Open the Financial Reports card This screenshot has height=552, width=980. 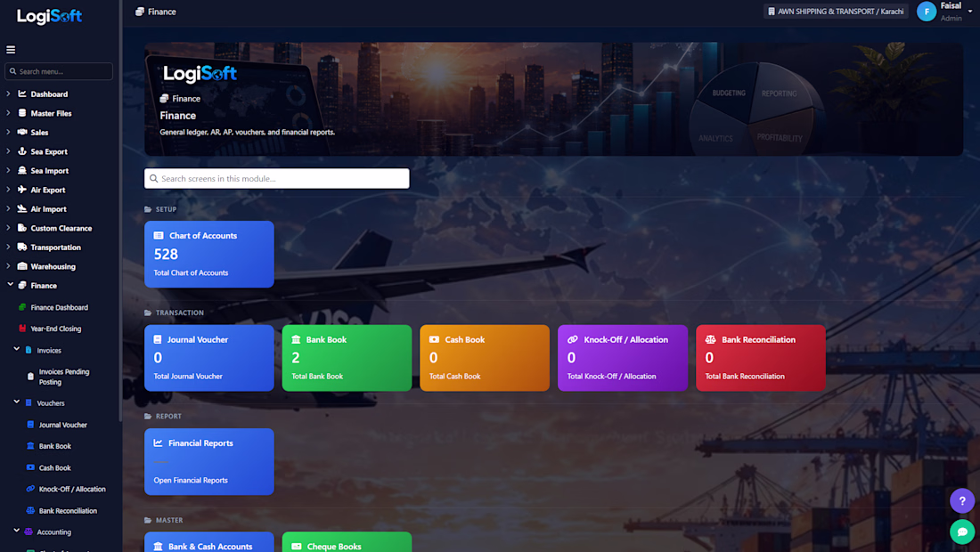[x=209, y=461]
